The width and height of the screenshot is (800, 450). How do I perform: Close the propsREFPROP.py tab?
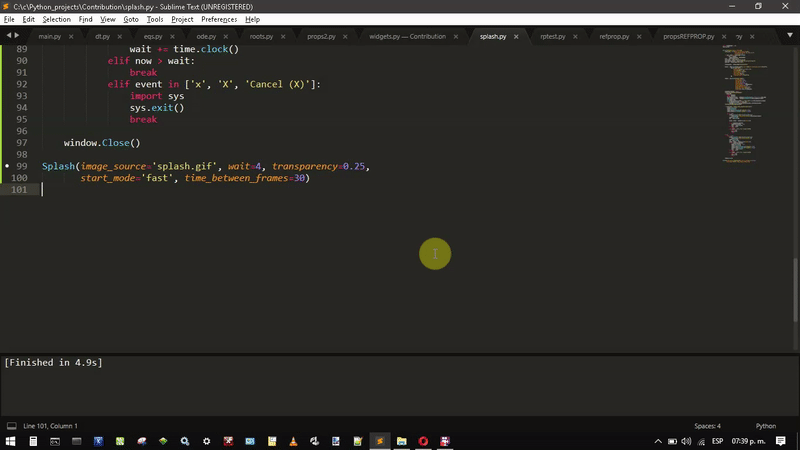[723, 37]
